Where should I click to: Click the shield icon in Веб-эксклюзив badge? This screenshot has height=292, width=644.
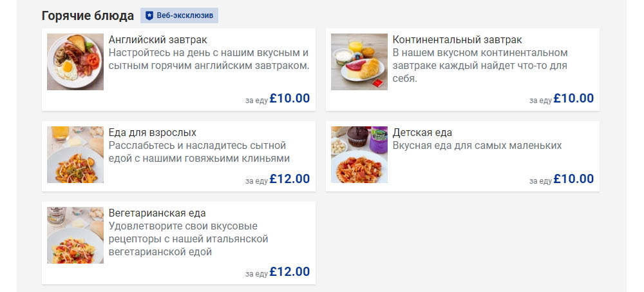coord(149,15)
